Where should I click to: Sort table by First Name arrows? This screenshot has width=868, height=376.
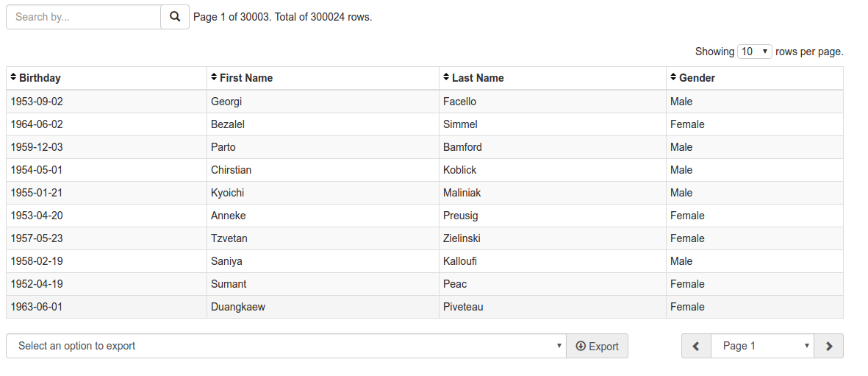click(214, 78)
